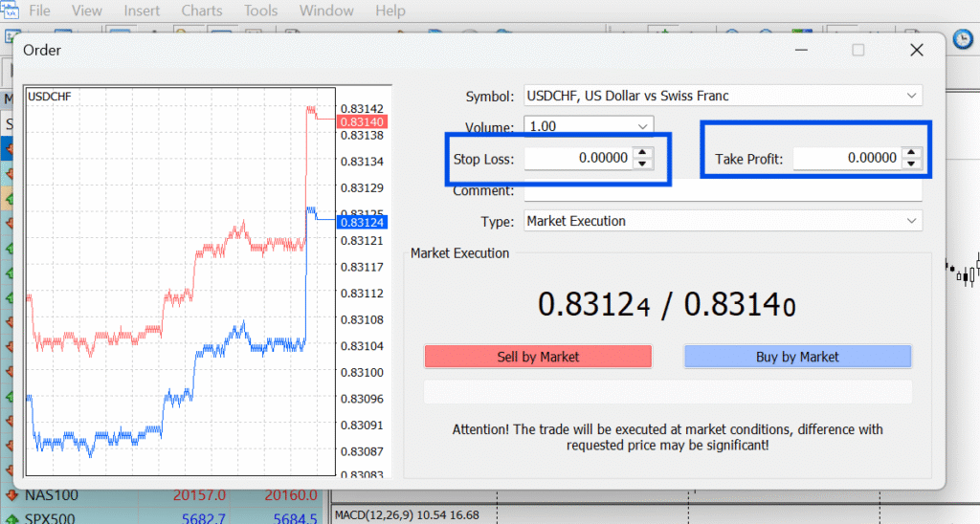980x524 pixels.
Task: Open the Symbol dropdown showing USDCHF
Action: [x=723, y=96]
